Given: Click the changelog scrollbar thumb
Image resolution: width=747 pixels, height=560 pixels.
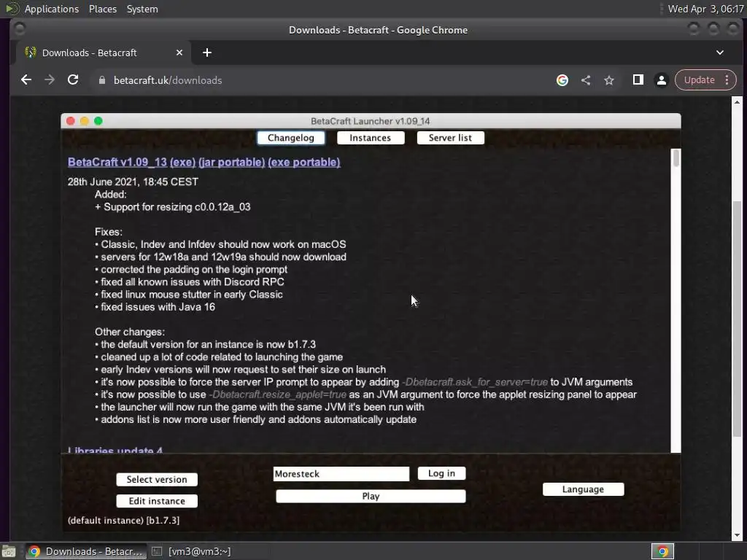Looking at the screenshot, I should click(676, 158).
